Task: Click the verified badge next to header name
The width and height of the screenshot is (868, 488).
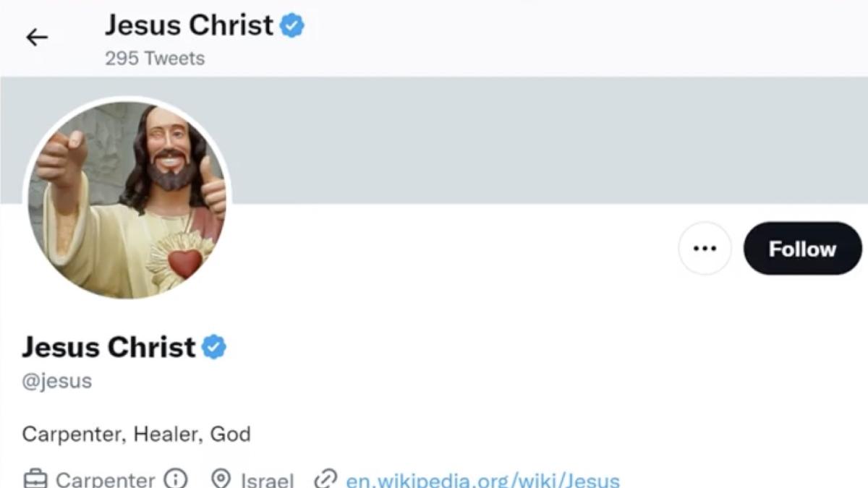Action: (292, 24)
